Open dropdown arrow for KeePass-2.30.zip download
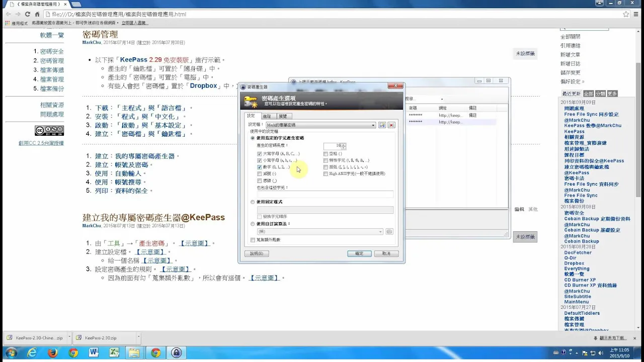644x362 pixels. click(x=138, y=338)
